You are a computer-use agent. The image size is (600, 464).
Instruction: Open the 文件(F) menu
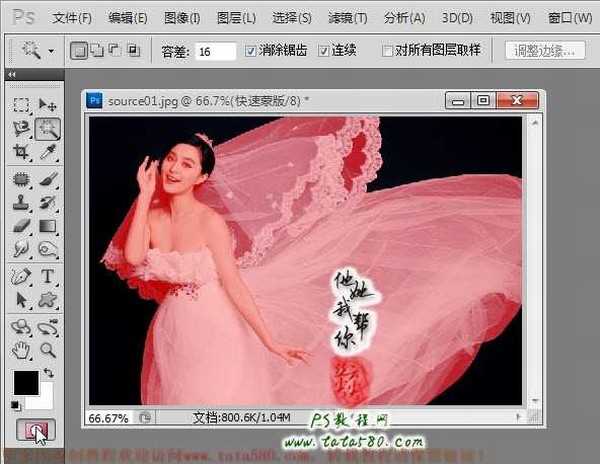[72, 18]
